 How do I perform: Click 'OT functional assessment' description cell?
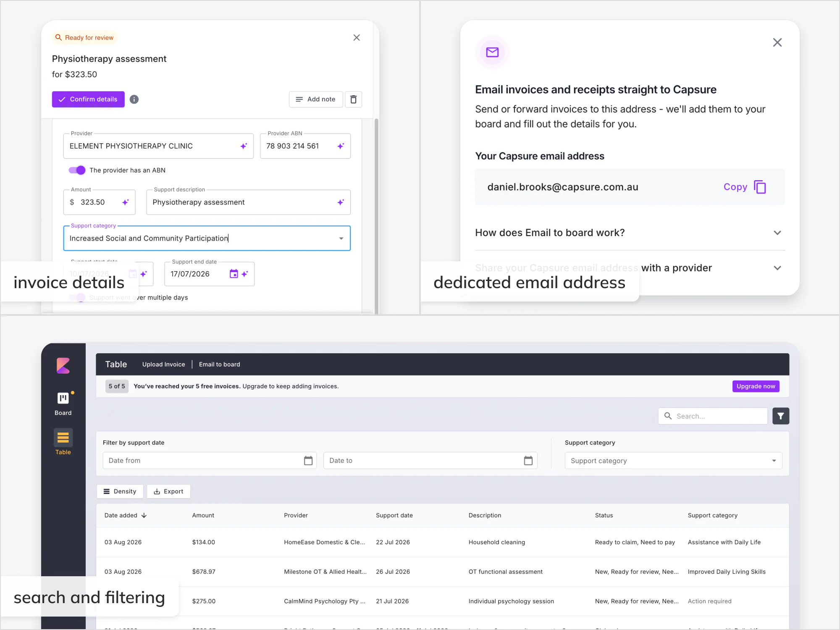pyautogui.click(x=506, y=572)
